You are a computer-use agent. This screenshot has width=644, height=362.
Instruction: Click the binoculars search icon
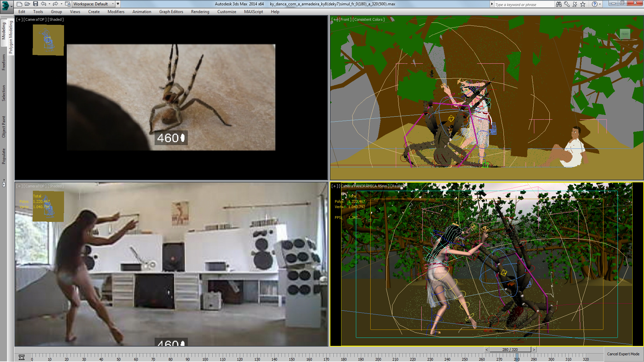click(558, 4)
